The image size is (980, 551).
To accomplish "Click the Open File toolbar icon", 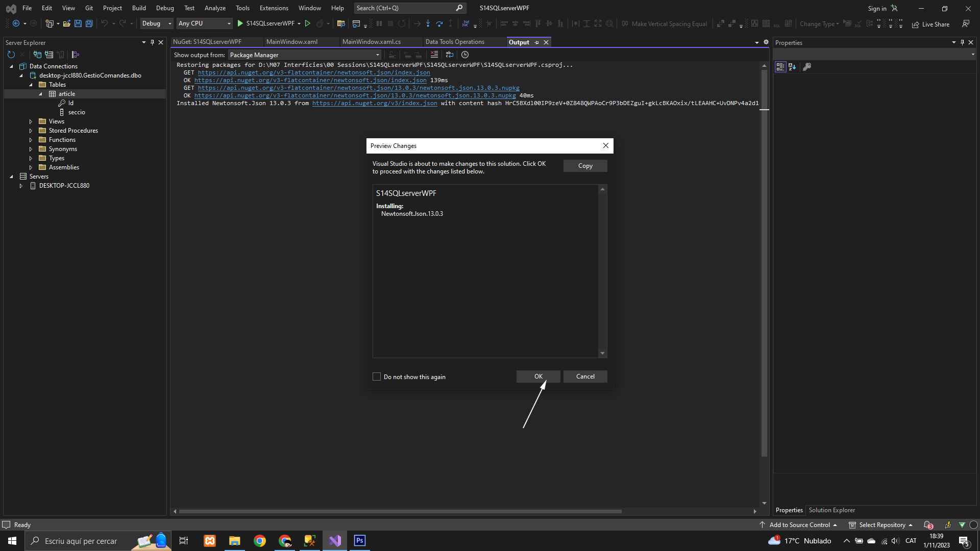I will 66,23.
